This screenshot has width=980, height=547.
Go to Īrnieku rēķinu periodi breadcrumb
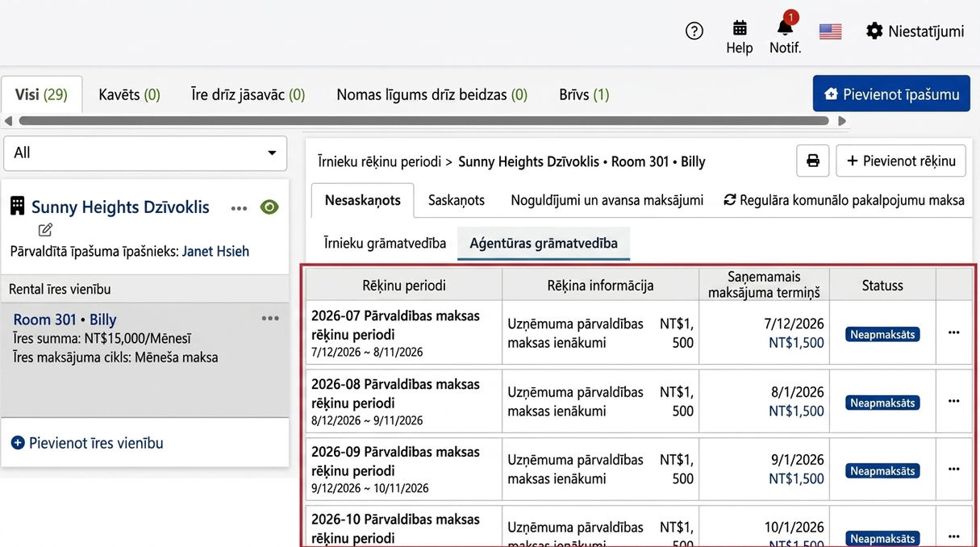pyautogui.click(x=378, y=161)
